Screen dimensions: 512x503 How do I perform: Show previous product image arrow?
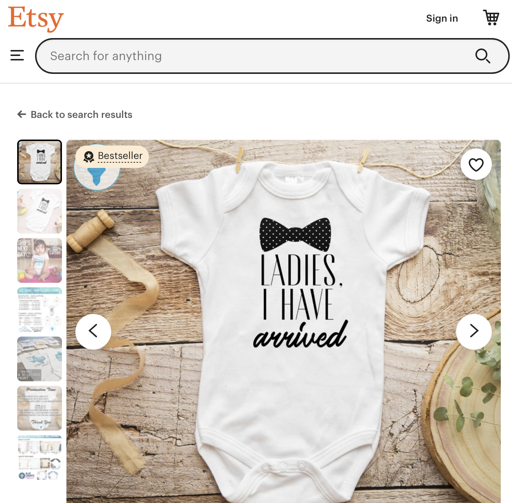click(93, 331)
